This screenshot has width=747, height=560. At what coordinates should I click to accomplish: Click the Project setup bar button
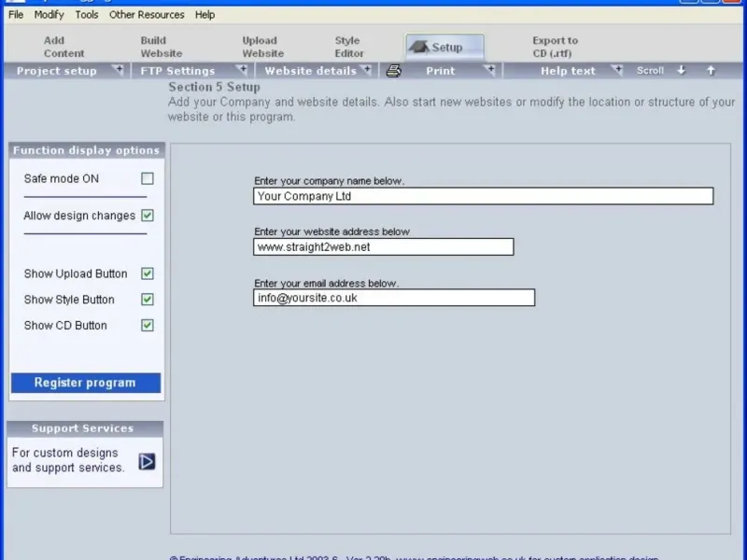click(57, 71)
